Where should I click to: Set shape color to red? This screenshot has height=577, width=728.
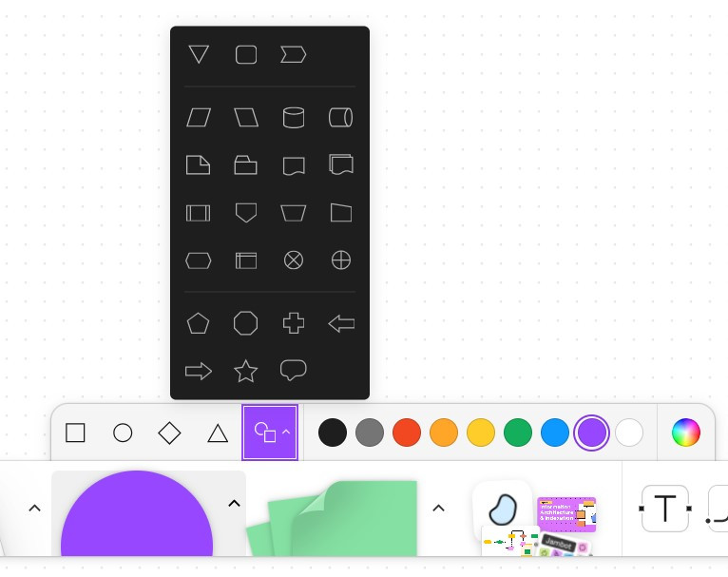click(x=407, y=433)
